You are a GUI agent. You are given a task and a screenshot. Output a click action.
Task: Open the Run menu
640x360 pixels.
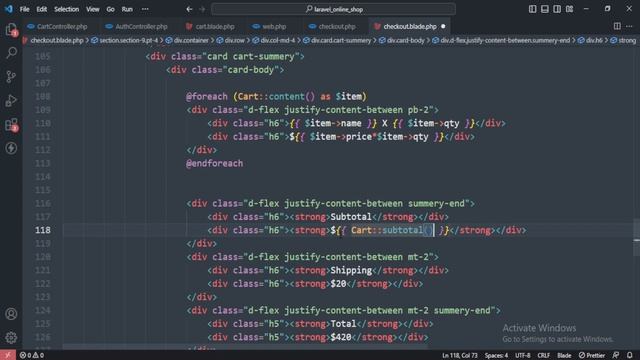(x=127, y=9)
